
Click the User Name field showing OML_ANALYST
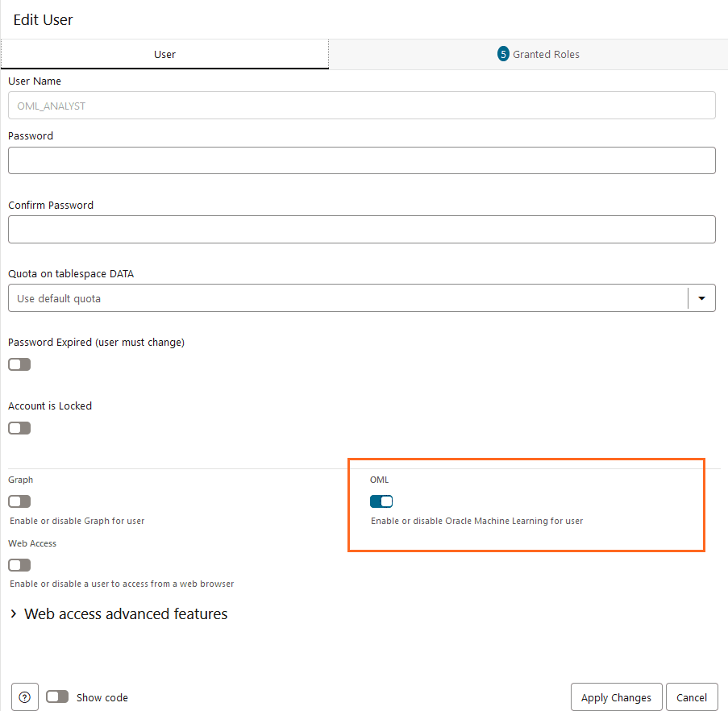click(x=361, y=105)
